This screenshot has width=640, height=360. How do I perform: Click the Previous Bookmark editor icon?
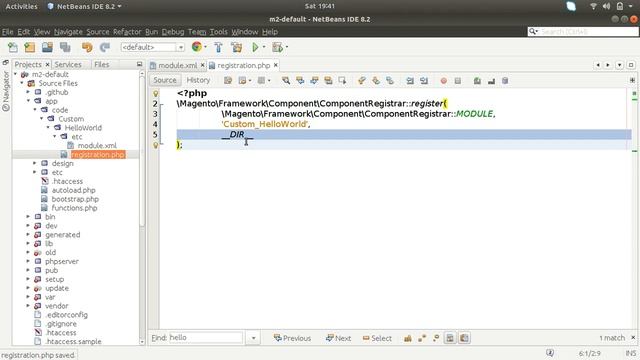click(x=362, y=80)
